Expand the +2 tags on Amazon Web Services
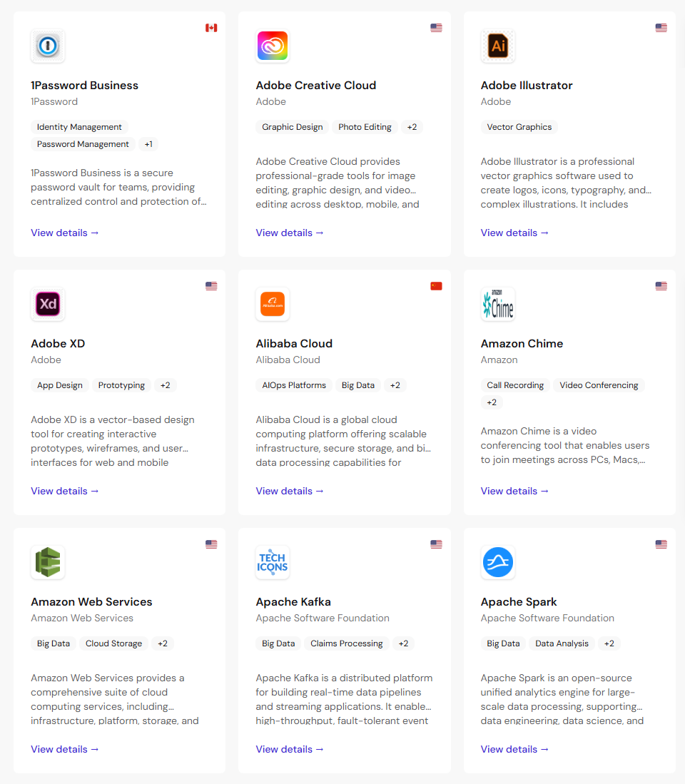Image resolution: width=685 pixels, height=784 pixels. tap(163, 643)
